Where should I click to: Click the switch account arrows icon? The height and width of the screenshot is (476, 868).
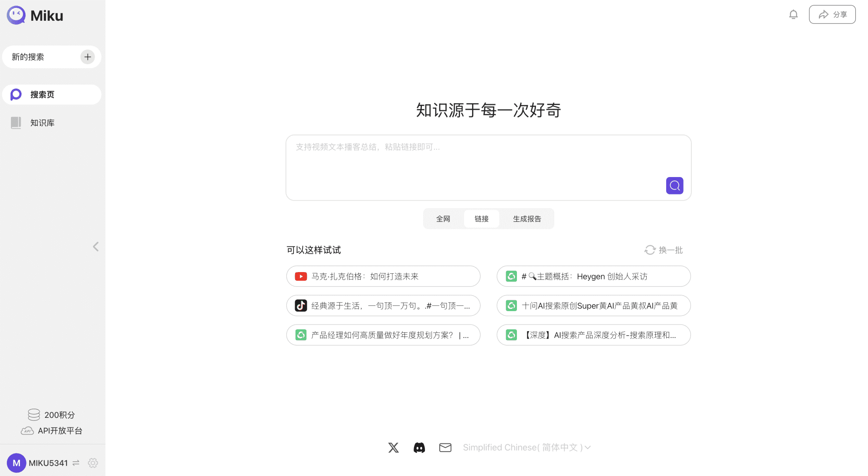tap(76, 463)
